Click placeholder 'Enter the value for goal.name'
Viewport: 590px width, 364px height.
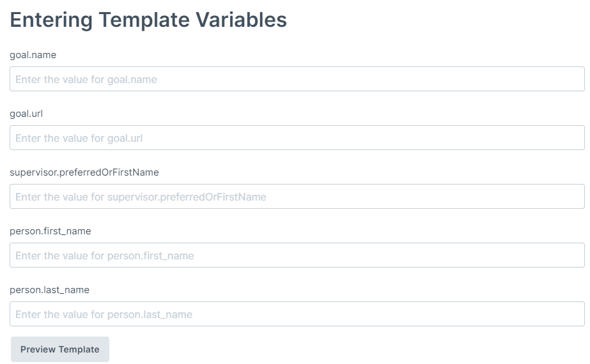pyautogui.click(x=86, y=80)
